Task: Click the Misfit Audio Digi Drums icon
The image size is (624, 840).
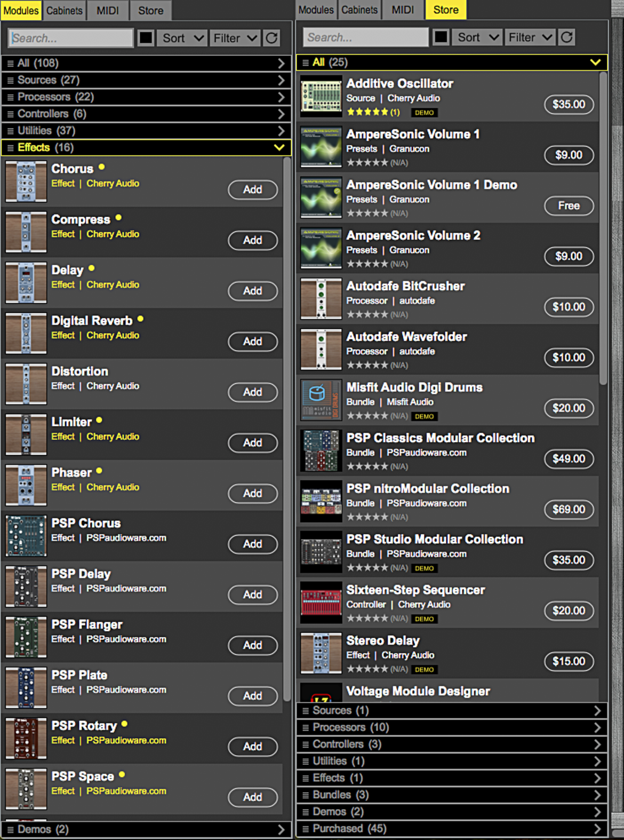Action: [321, 401]
